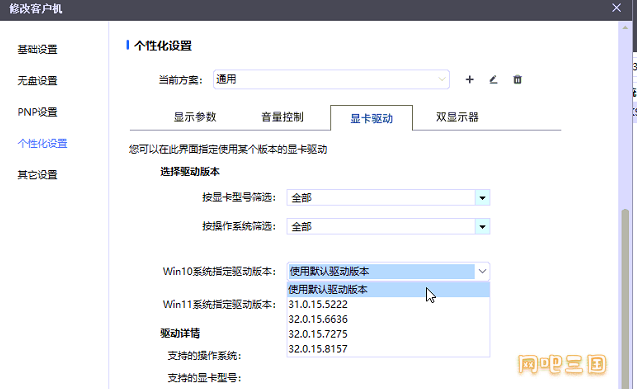
Task: Click the scrollbar up arrow
Action: pyautogui.click(x=625, y=27)
